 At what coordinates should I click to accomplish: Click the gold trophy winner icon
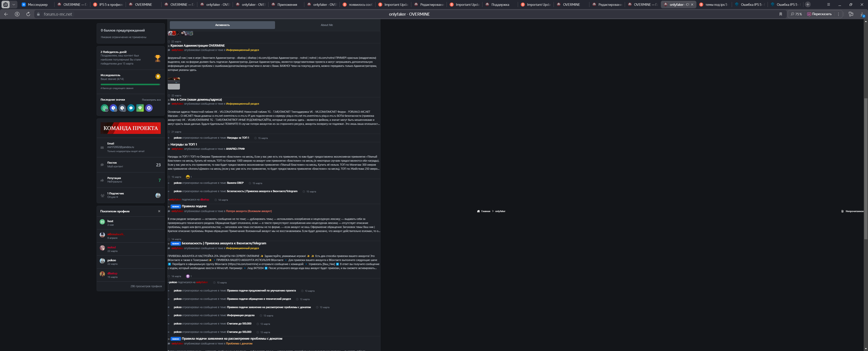[x=157, y=58]
